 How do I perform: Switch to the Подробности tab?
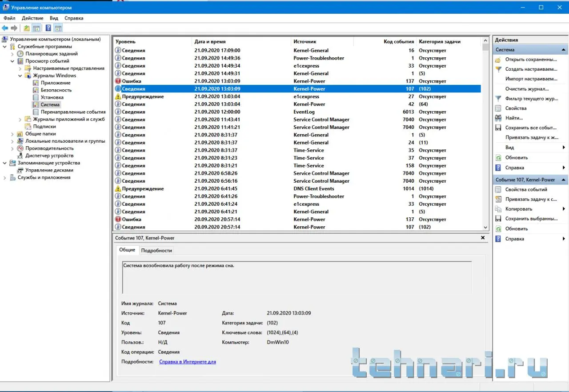pos(156,251)
